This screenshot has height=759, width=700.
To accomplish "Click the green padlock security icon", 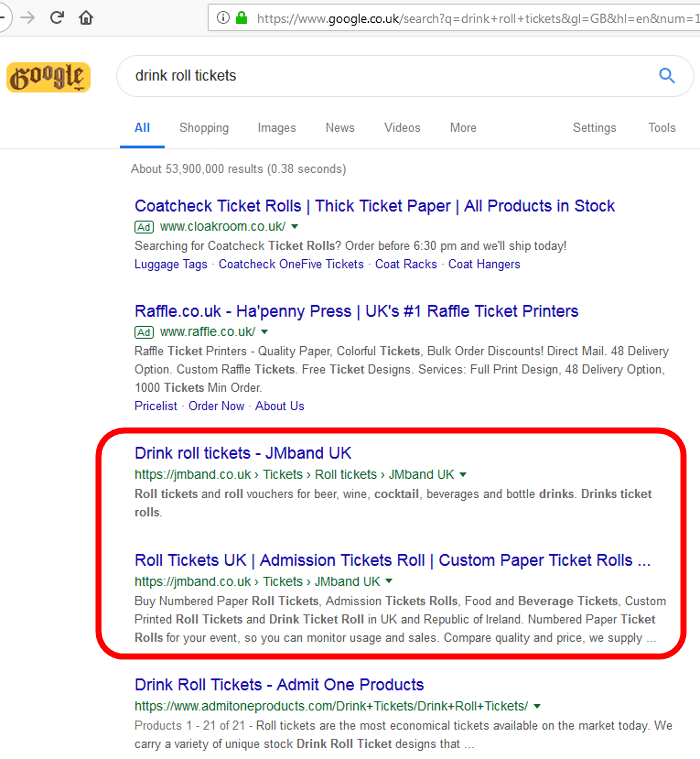I will [x=242, y=18].
